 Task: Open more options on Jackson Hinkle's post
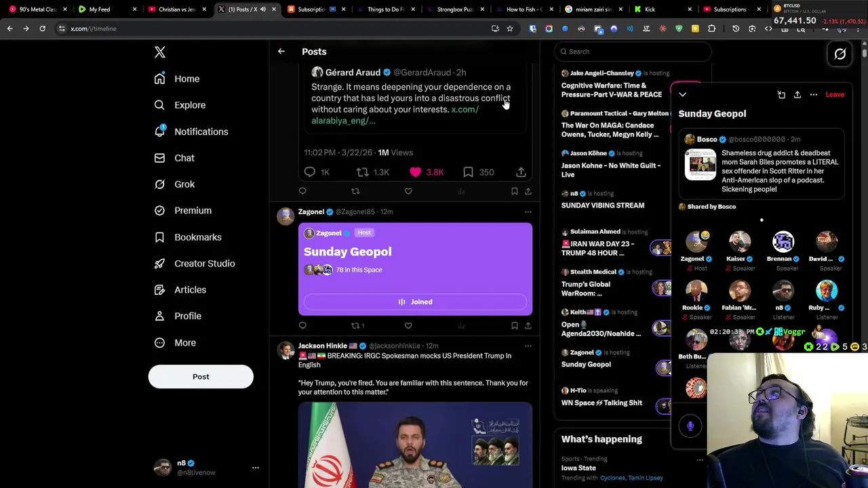pos(528,346)
